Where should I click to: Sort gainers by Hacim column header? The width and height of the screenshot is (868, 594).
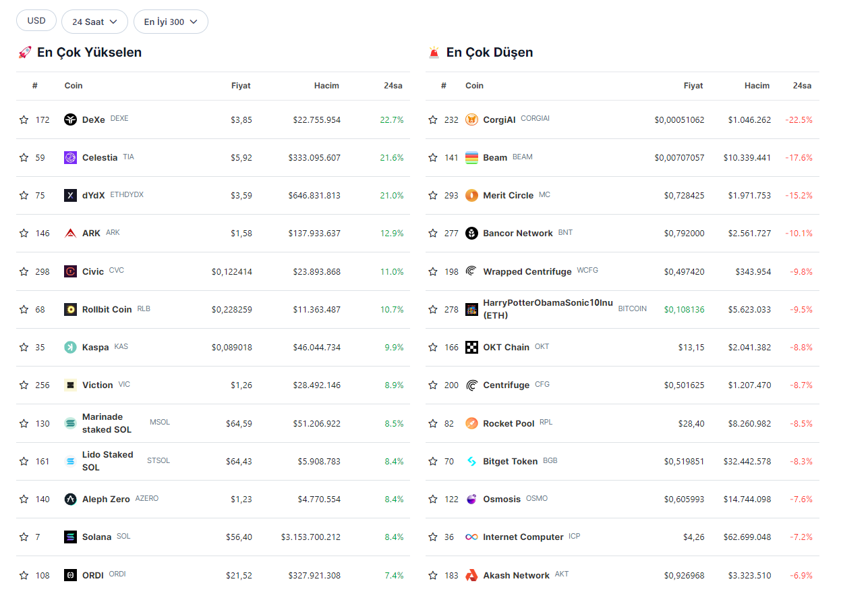click(326, 86)
